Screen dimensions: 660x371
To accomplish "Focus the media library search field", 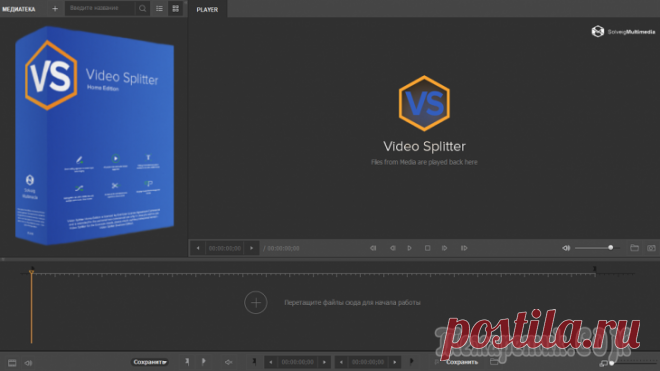I will click(x=100, y=8).
